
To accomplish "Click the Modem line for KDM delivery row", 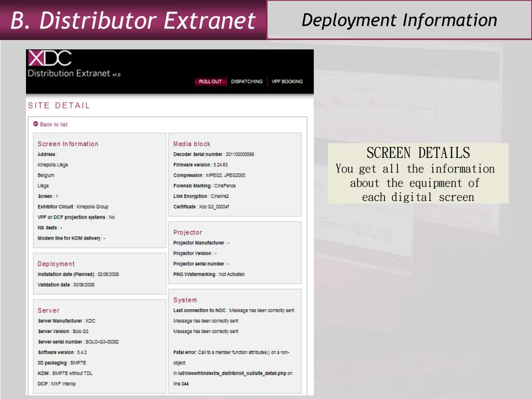I will click(x=72, y=238).
